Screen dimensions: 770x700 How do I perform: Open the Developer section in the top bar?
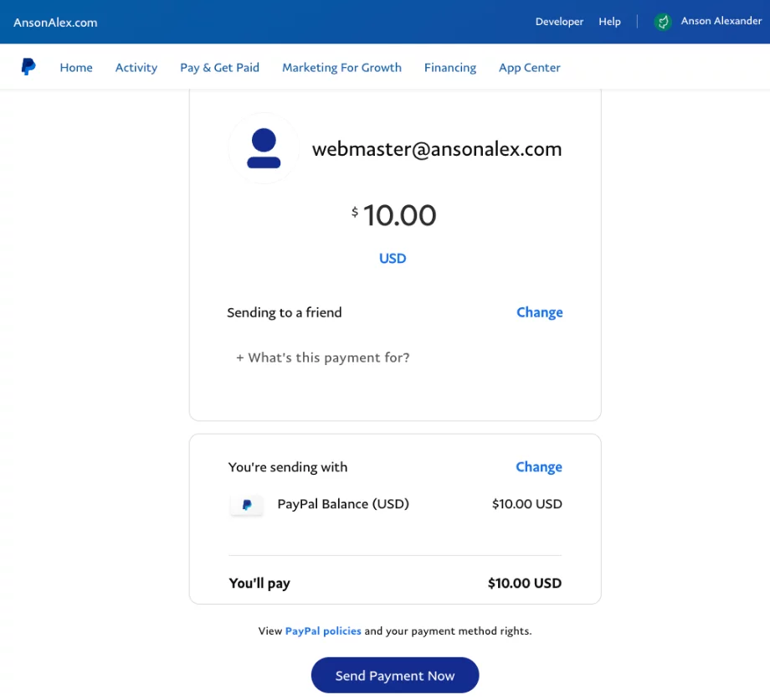point(559,21)
